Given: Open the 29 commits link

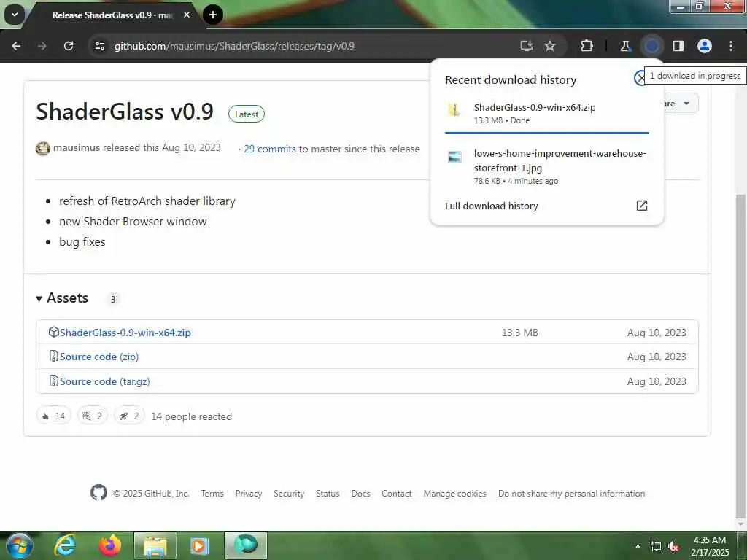Looking at the screenshot, I should pos(270,149).
